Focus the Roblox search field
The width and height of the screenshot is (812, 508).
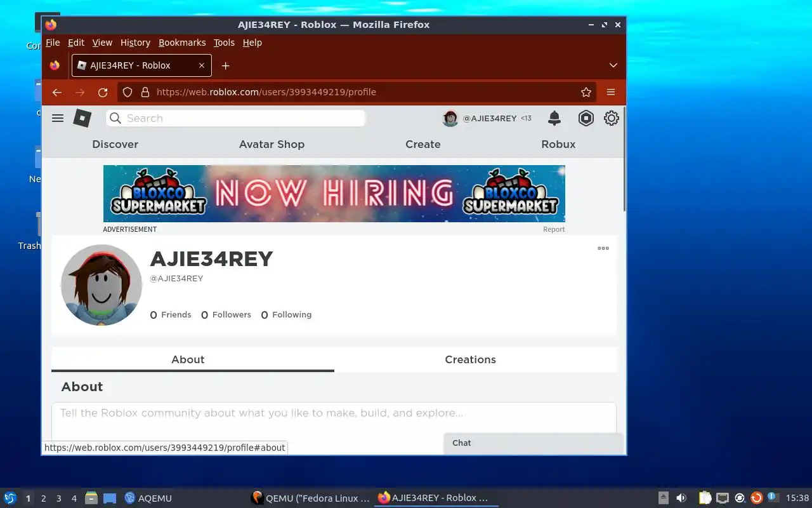coord(235,118)
